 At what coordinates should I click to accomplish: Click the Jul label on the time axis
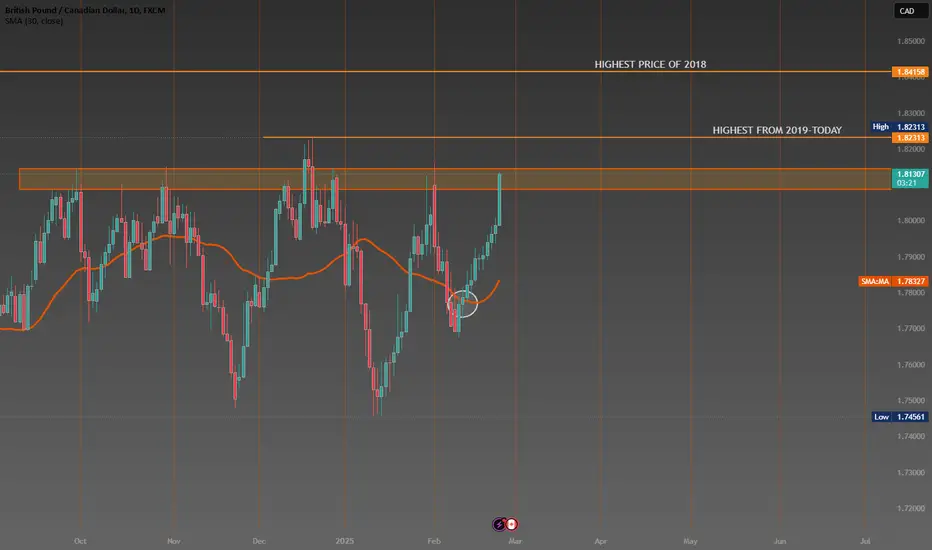click(x=865, y=541)
